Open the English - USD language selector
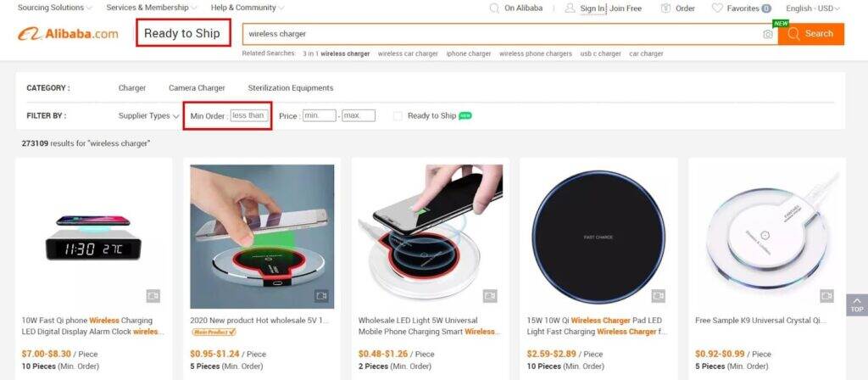 813,8
